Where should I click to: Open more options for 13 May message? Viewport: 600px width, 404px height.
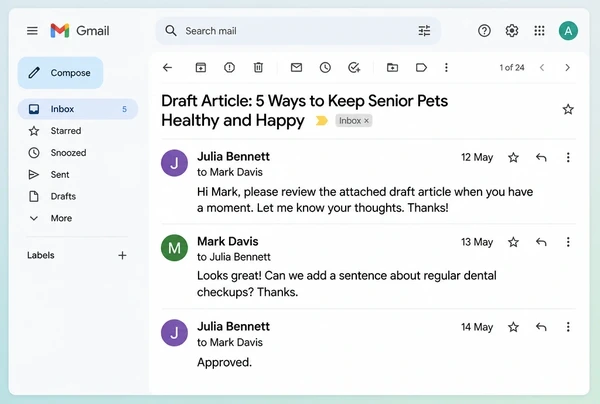tap(568, 242)
